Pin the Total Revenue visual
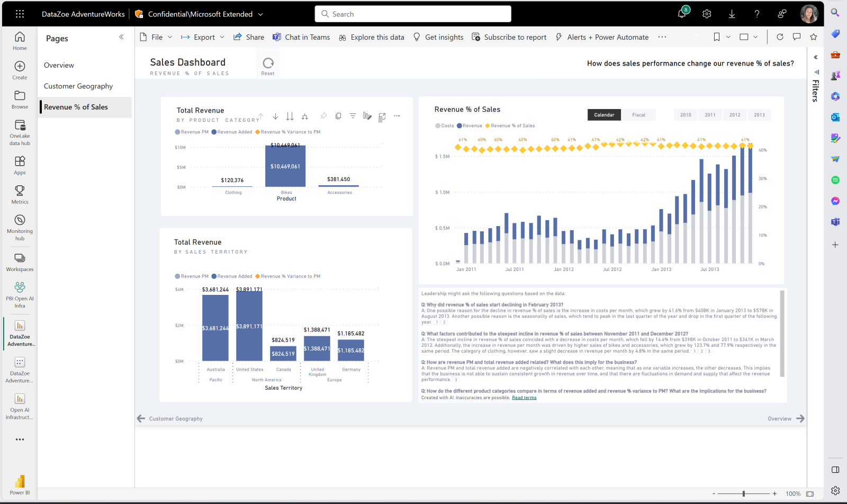847x504 pixels. click(323, 116)
